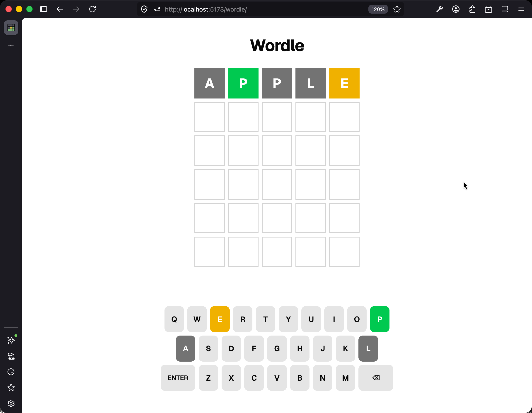This screenshot has height=413, width=532.
Task: Click the C key
Action: pyautogui.click(x=254, y=378)
